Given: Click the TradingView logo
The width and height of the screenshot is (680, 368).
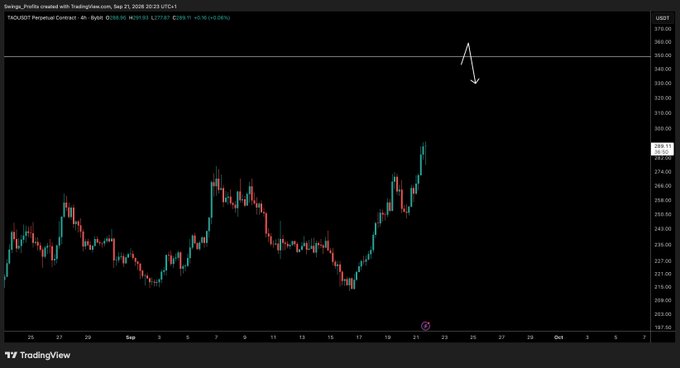Looking at the screenshot, I should 38,355.
